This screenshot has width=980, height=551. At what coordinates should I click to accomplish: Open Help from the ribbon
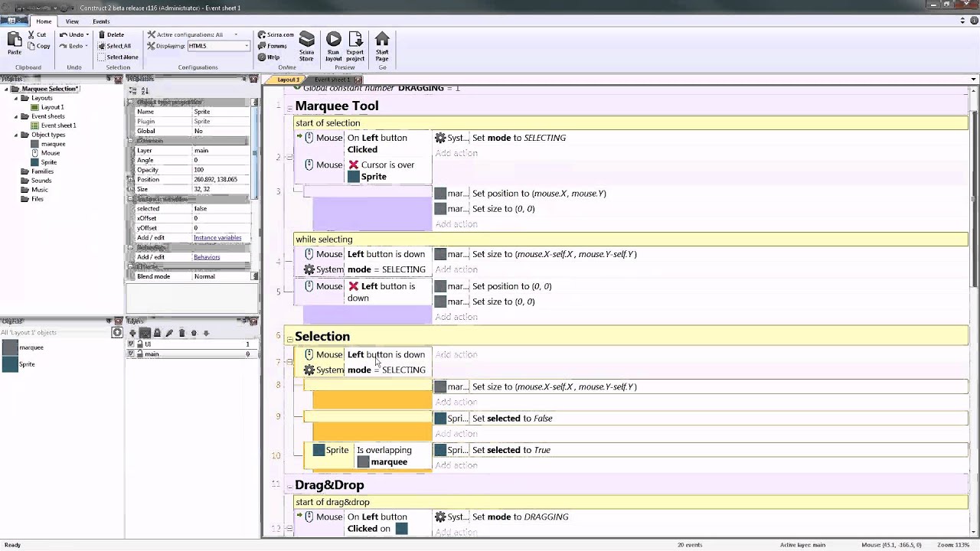[x=269, y=57]
